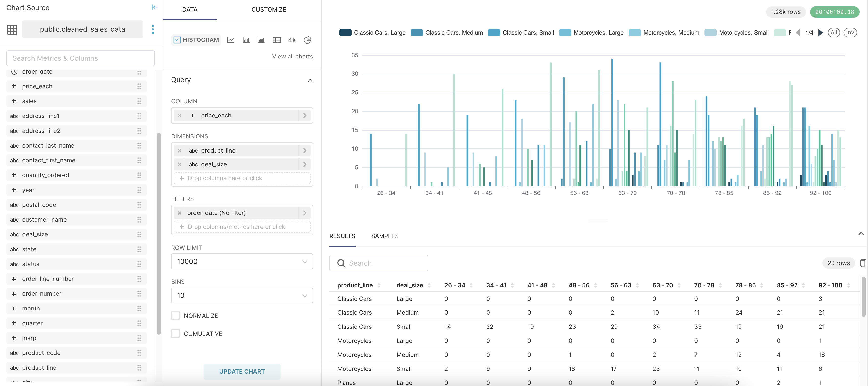Select the area chart type icon
The height and width of the screenshot is (386, 868).
click(x=261, y=40)
